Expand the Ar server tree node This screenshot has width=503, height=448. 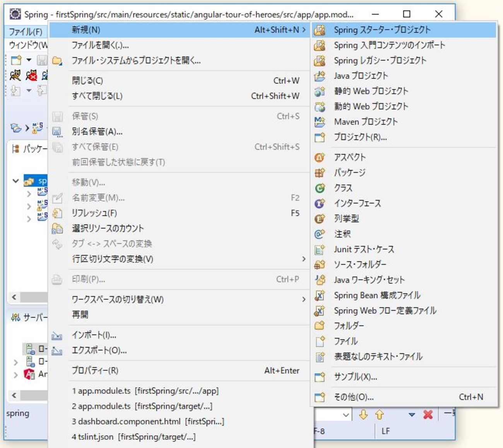pyautogui.click(x=16, y=375)
